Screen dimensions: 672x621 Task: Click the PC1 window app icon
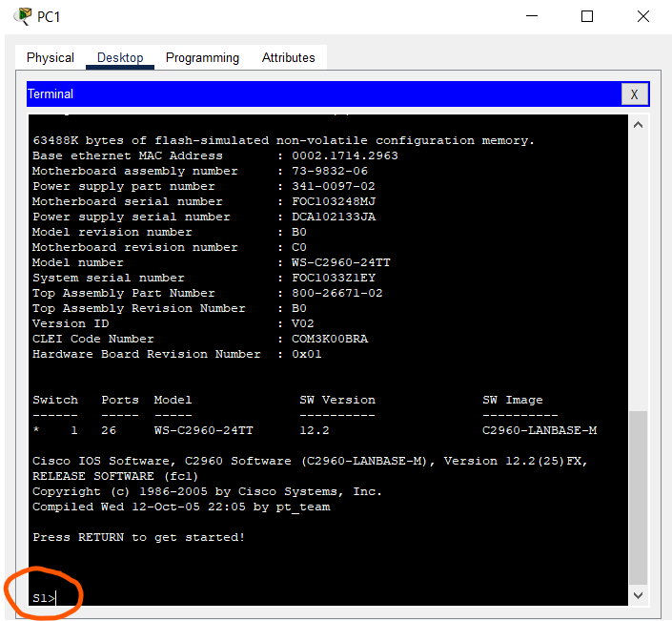click(23, 16)
